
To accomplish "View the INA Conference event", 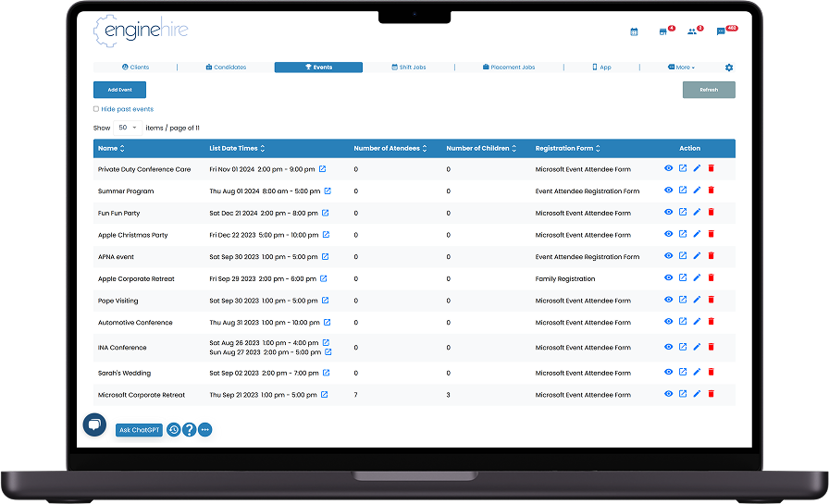I will 669,347.
